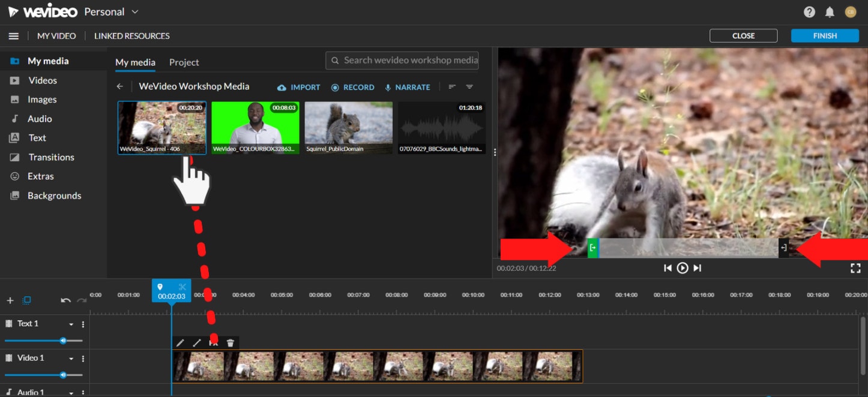Image resolution: width=868 pixels, height=397 pixels.
Task: Click RECORD to capture video
Action: tap(353, 88)
